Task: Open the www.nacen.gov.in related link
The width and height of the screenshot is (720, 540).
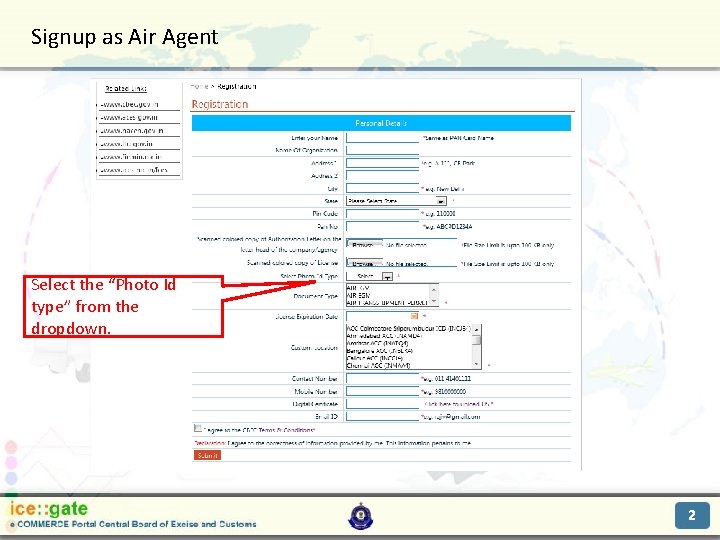Action: coord(132,130)
